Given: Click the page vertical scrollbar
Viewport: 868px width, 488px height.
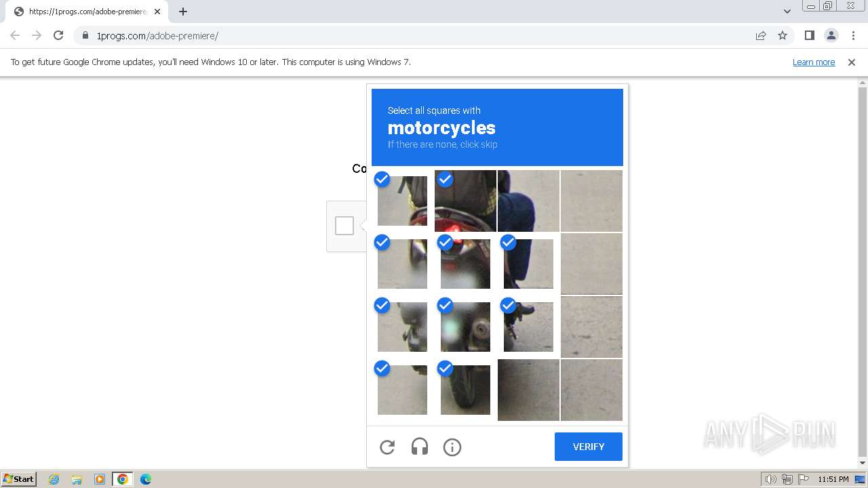Looking at the screenshot, I should pyautogui.click(x=863, y=272).
